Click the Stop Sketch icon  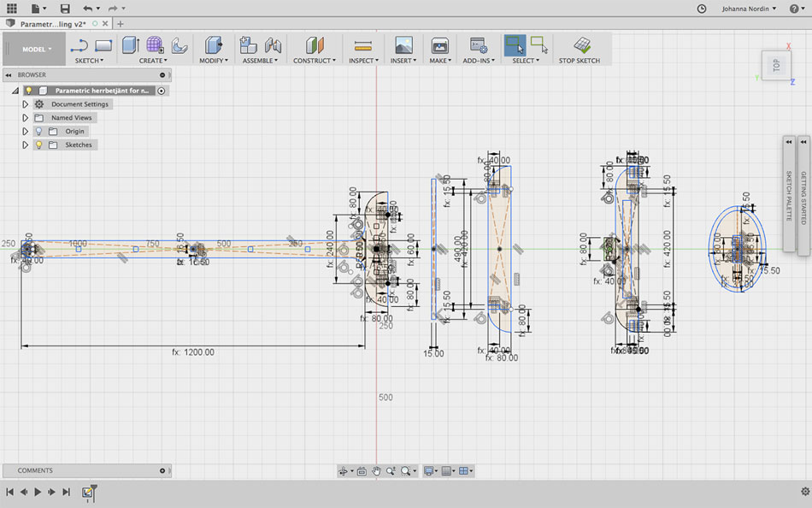pos(581,45)
